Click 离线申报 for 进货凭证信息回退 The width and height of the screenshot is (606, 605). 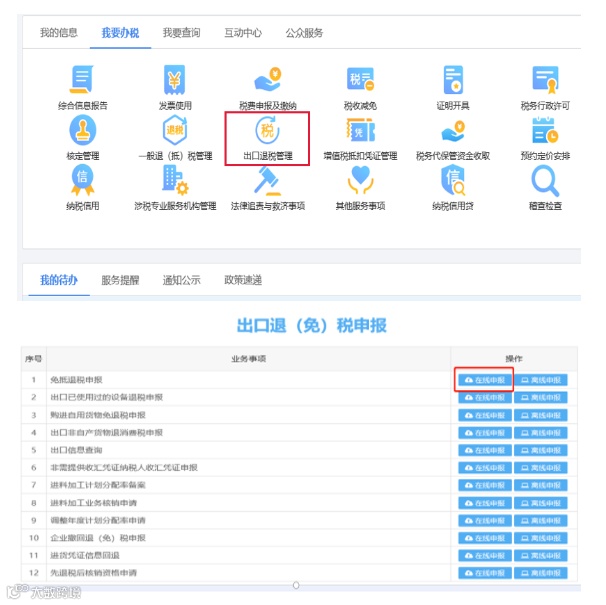[x=540, y=556]
